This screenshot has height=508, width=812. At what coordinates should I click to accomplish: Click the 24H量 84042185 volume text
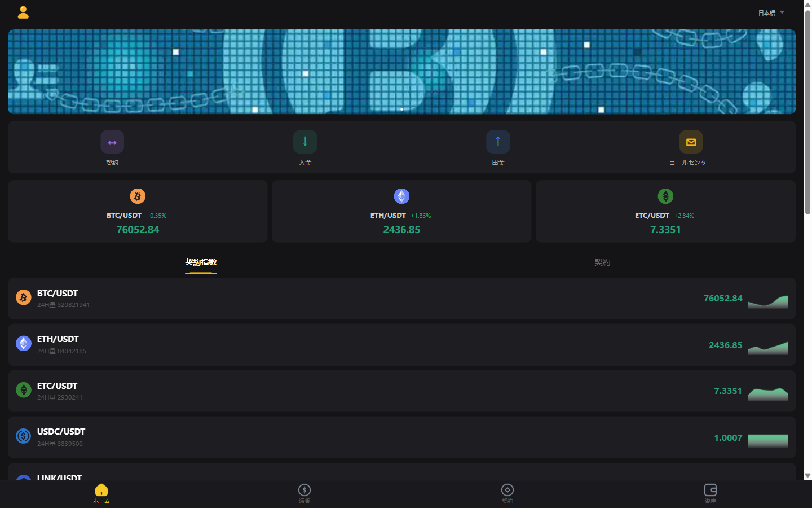click(62, 351)
